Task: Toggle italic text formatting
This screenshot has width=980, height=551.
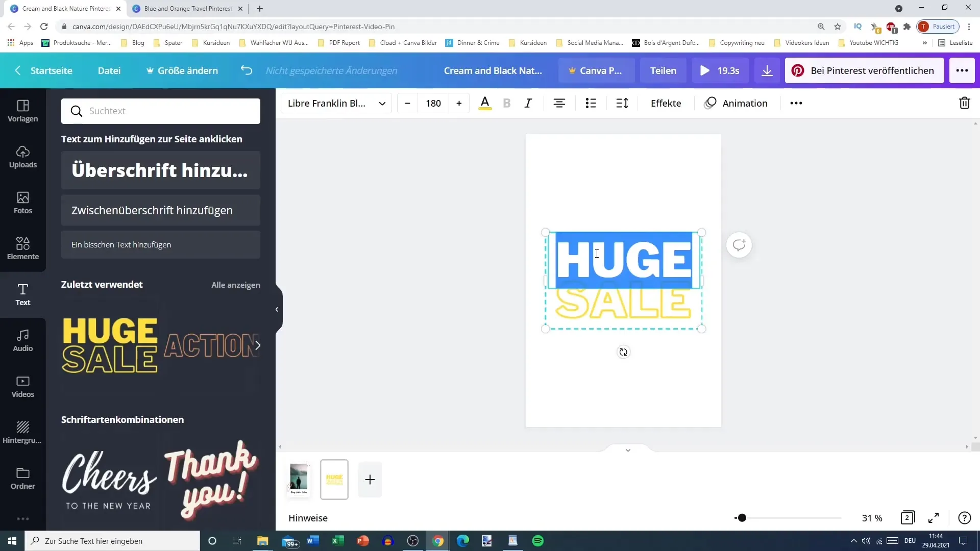Action: point(528,103)
